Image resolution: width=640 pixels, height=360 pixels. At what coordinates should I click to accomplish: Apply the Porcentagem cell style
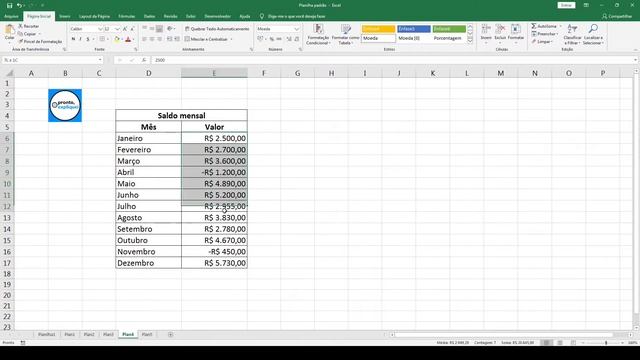pos(449,38)
